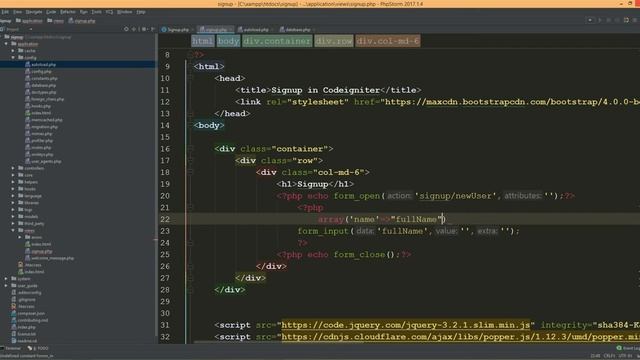640x360 pixels.
Task: Click the div.col-md-6 breadcrumb
Action: pyautogui.click(x=388, y=41)
